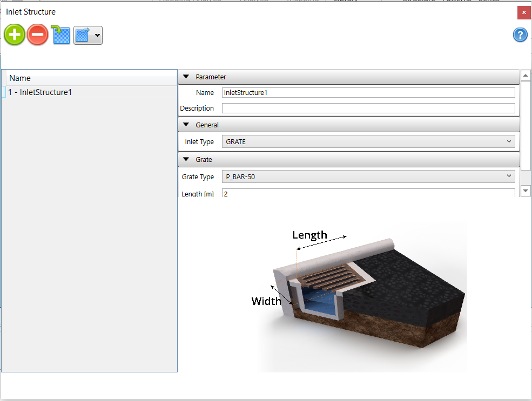Click the Inlet Type label

click(199, 142)
